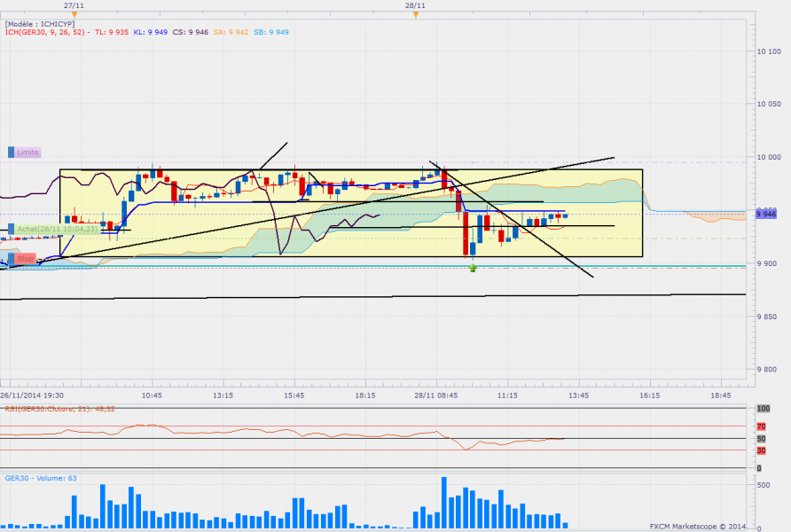Click the Modèle : ICHICYP template label
This screenshot has height=532, width=791.
(x=40, y=23)
